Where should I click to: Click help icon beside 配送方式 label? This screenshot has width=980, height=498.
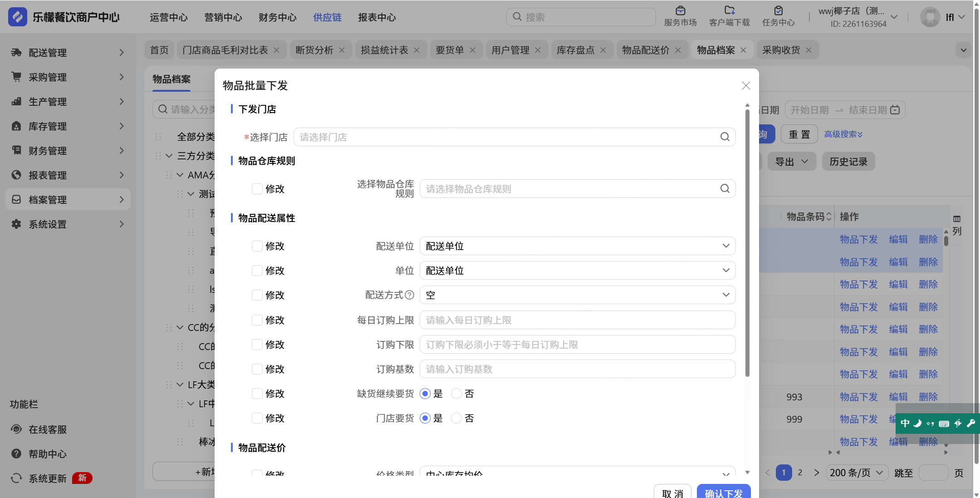click(409, 295)
